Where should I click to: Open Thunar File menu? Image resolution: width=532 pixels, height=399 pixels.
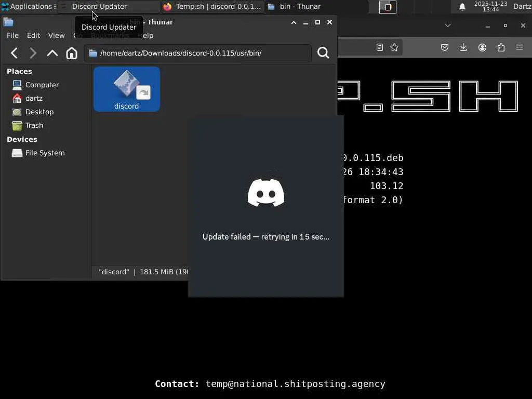tap(12, 35)
